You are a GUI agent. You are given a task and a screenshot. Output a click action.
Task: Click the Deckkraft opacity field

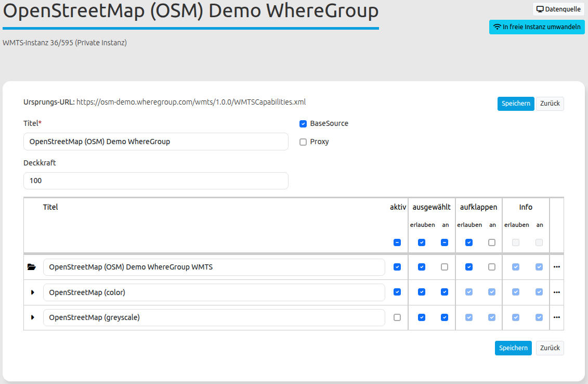pyautogui.click(x=155, y=181)
